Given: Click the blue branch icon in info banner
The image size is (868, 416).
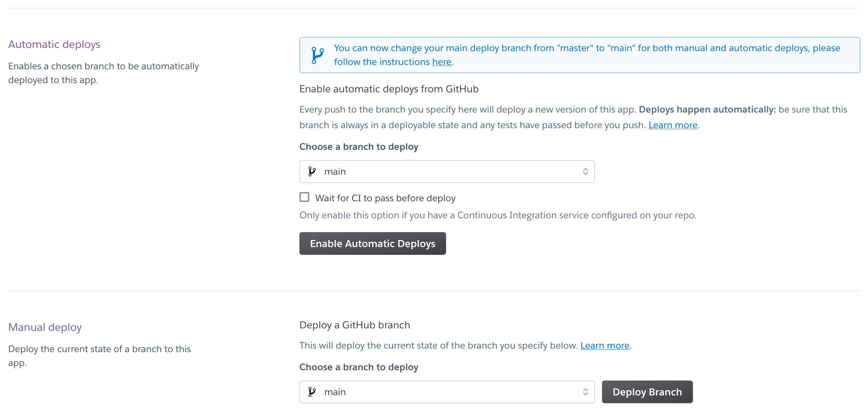Looking at the screenshot, I should [x=317, y=55].
